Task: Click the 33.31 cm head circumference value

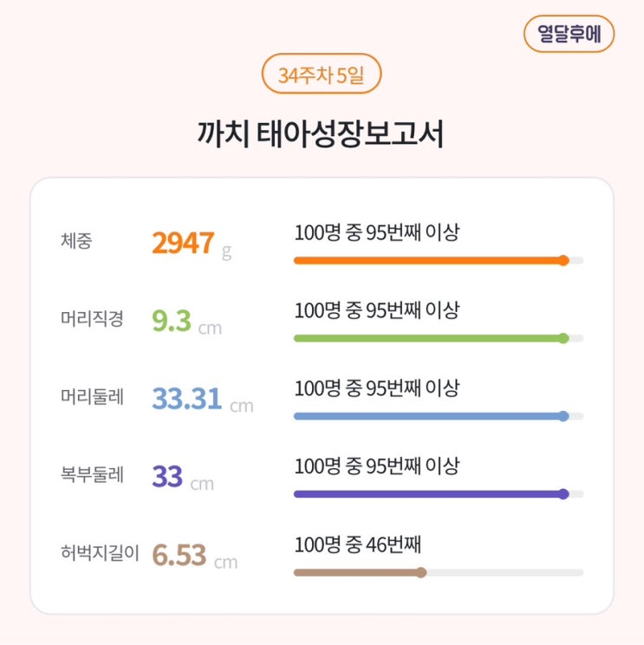Action: tap(202, 401)
